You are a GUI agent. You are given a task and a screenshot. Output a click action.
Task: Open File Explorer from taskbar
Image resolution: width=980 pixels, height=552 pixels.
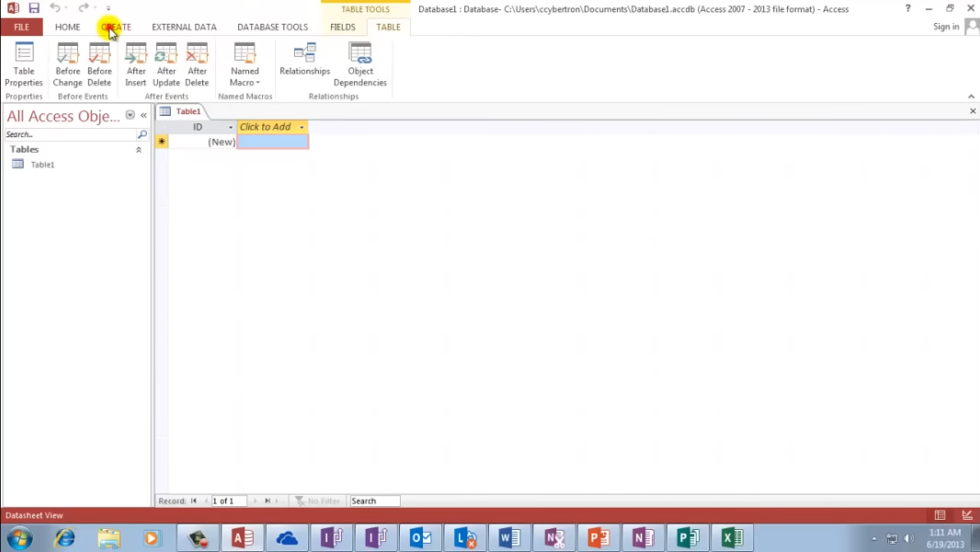(x=108, y=537)
